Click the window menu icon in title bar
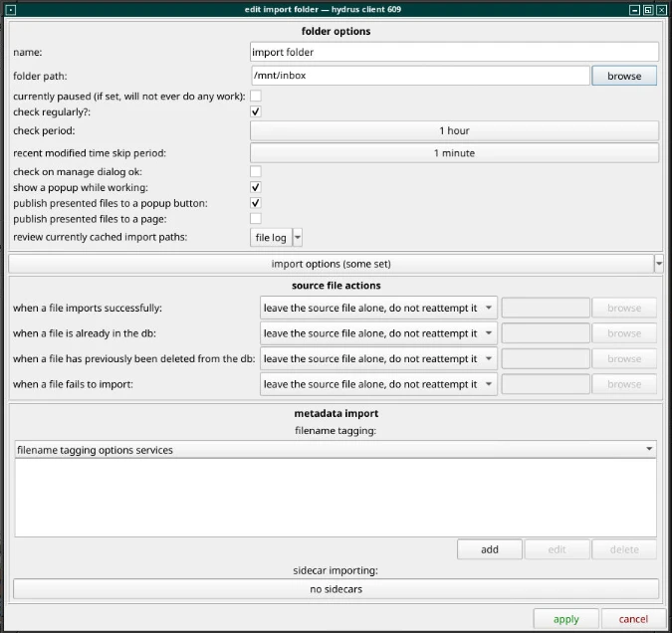Image resolution: width=672 pixels, height=633 pixels. coord(10,9)
